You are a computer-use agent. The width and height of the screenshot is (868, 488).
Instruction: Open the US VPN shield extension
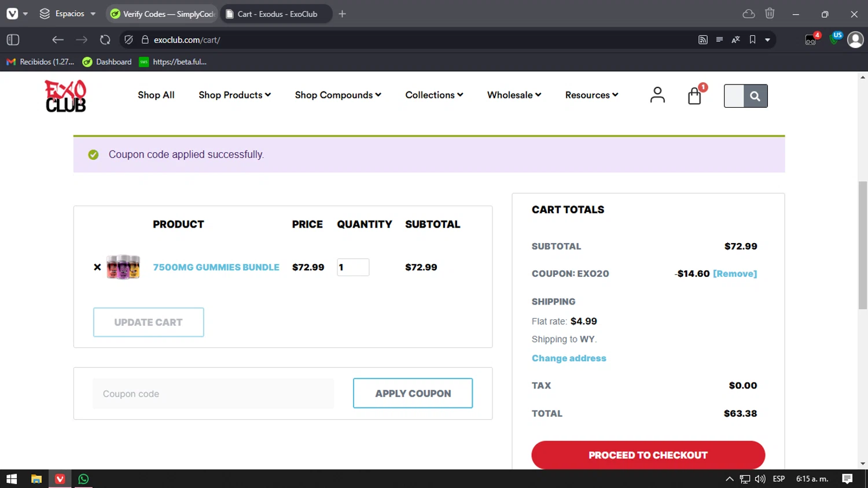(836, 39)
